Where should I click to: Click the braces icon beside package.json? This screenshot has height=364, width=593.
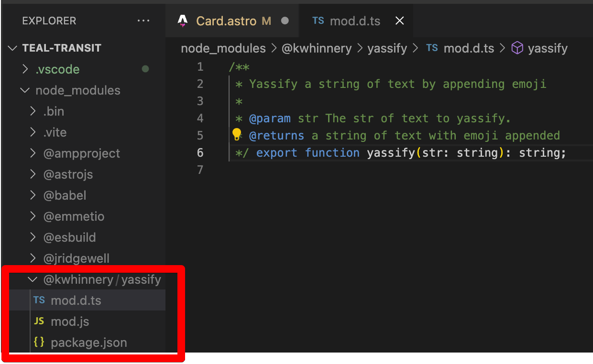[39, 343]
